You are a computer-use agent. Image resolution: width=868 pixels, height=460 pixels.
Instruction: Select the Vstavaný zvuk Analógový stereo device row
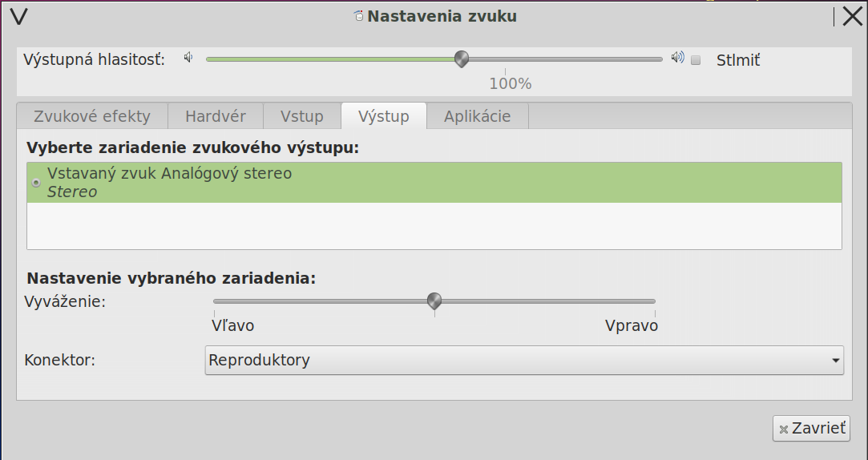[434, 183]
